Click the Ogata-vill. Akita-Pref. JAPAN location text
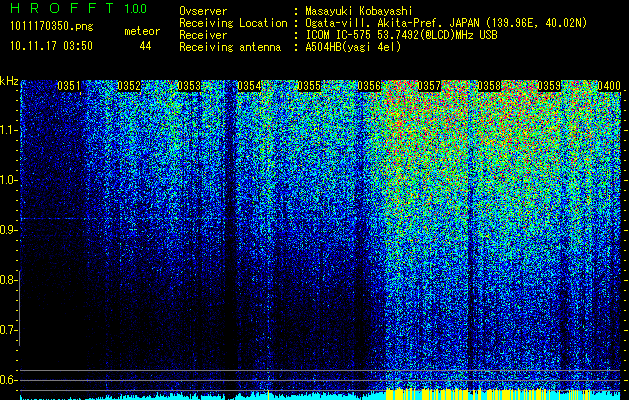The height and width of the screenshot is (400, 629). click(x=446, y=23)
